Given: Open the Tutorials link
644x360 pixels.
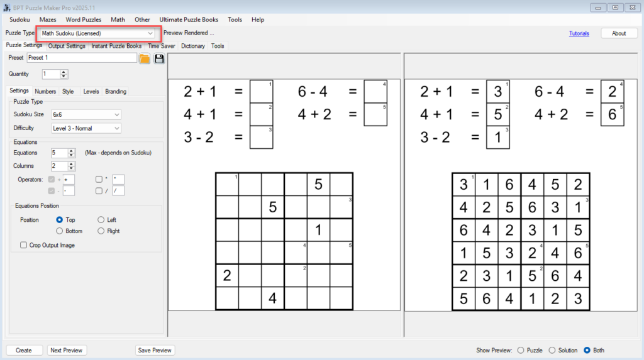Looking at the screenshot, I should click(579, 33).
